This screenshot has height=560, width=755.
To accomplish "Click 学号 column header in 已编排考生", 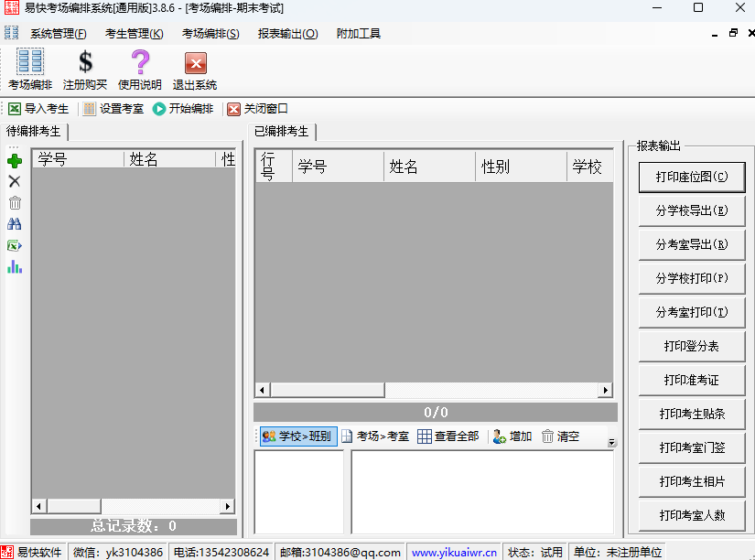I will (x=338, y=167).
